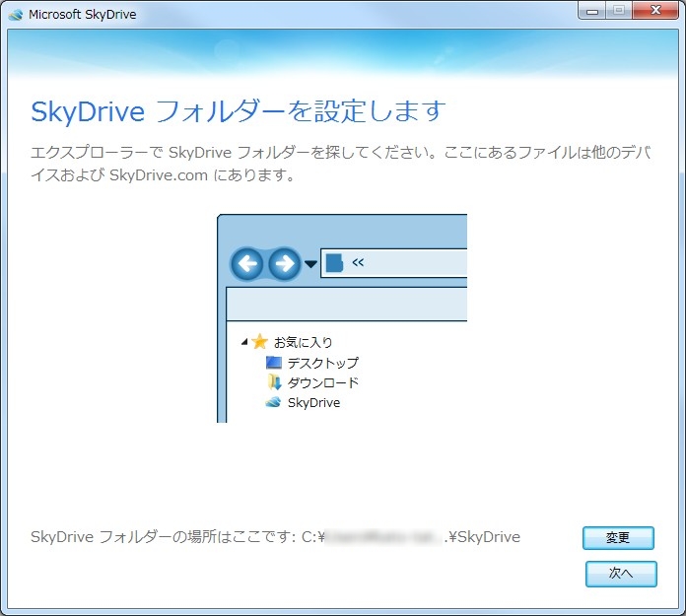Click the history dropdown arrow beside forward arrow
The image size is (686, 616).
pyautogui.click(x=310, y=264)
